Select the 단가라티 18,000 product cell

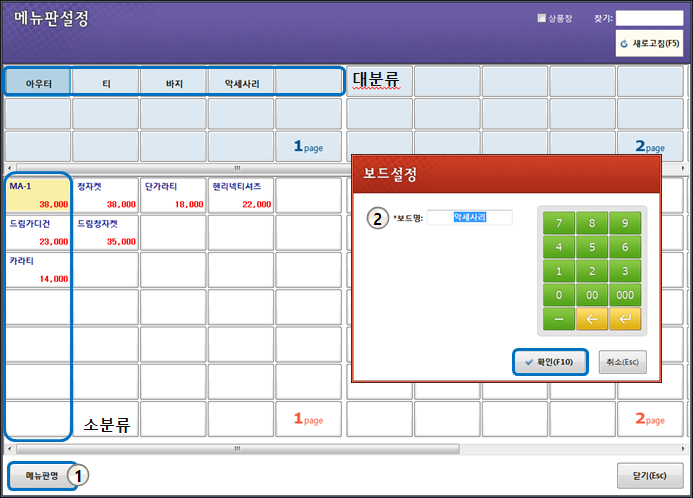[174, 195]
